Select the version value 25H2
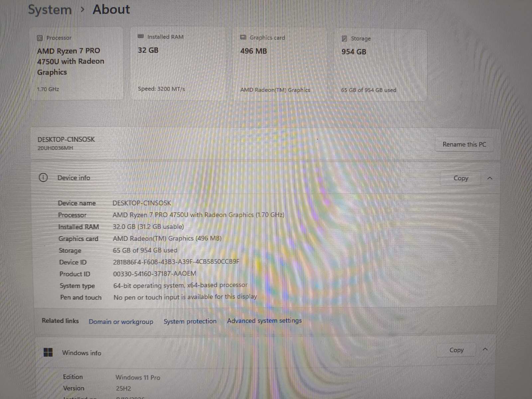The height and width of the screenshot is (399, 532). pyautogui.click(x=123, y=388)
